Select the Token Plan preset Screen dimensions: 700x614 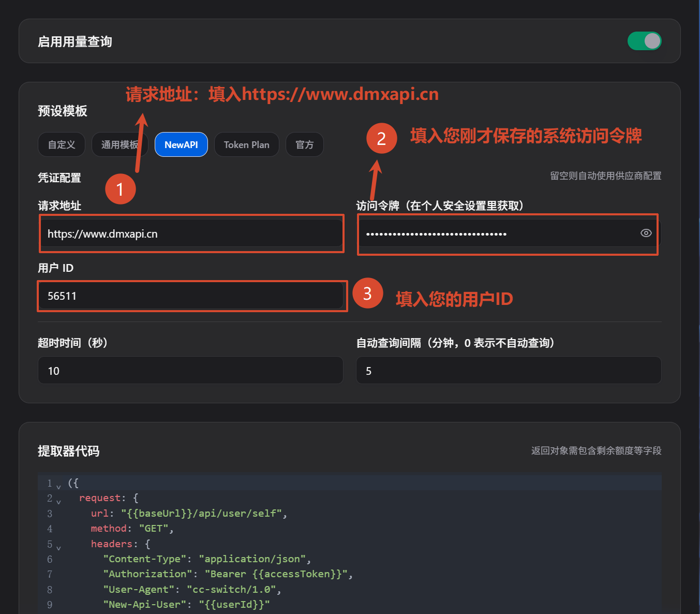click(x=246, y=144)
